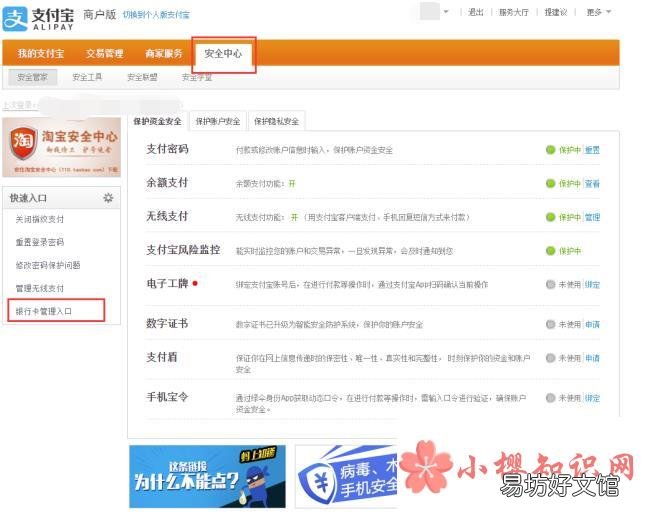
Task: Open 提建议 link in header
Action: [556, 12]
